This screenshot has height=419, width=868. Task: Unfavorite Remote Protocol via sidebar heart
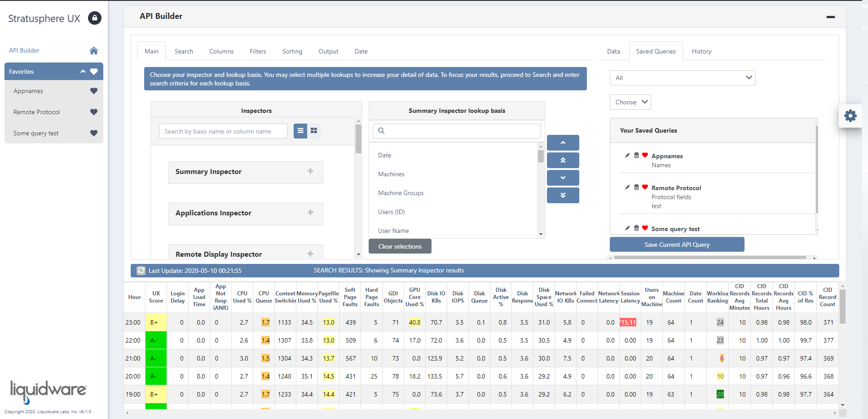[94, 112]
